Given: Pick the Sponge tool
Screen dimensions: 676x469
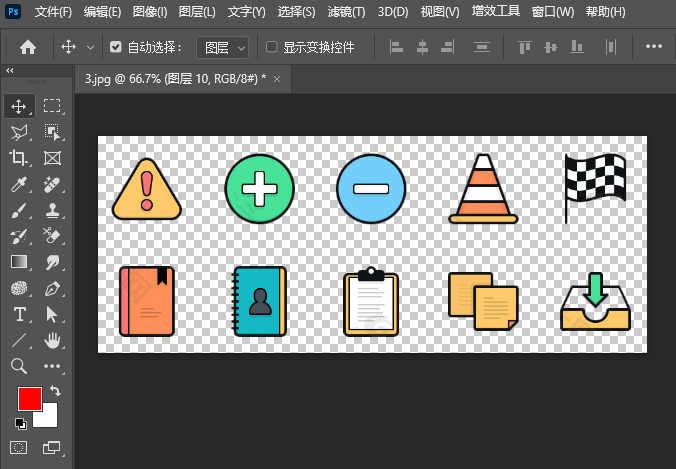Looking at the screenshot, I should pyautogui.click(x=19, y=288).
